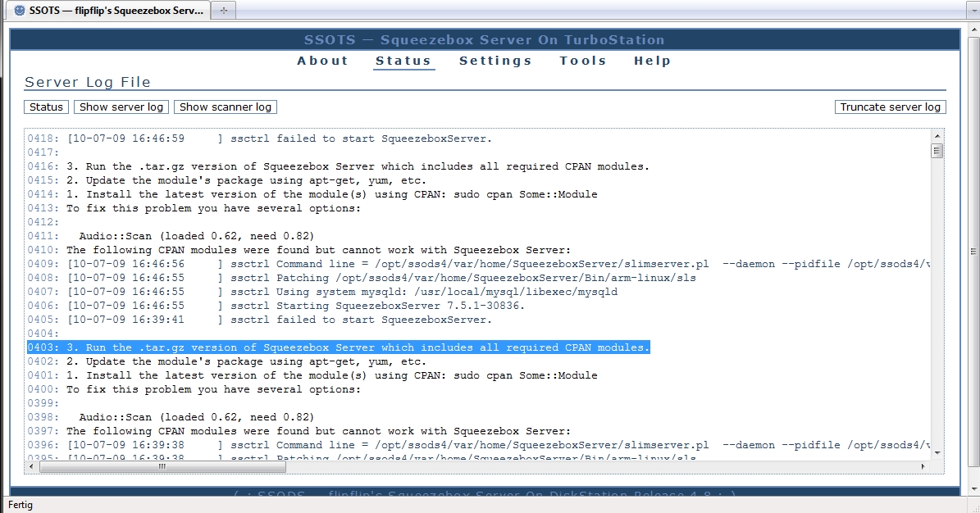Click the log panel's scroll-up arrow
980x513 pixels.
click(937, 136)
